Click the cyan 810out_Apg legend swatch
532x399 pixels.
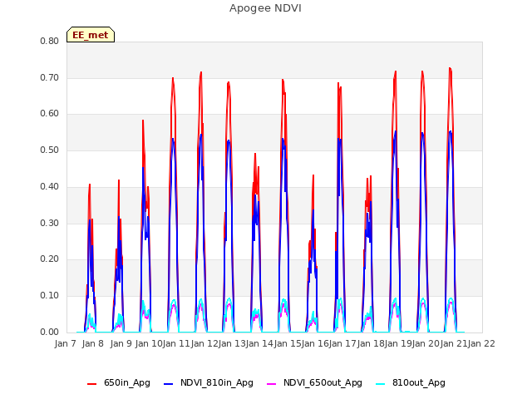[381, 384]
